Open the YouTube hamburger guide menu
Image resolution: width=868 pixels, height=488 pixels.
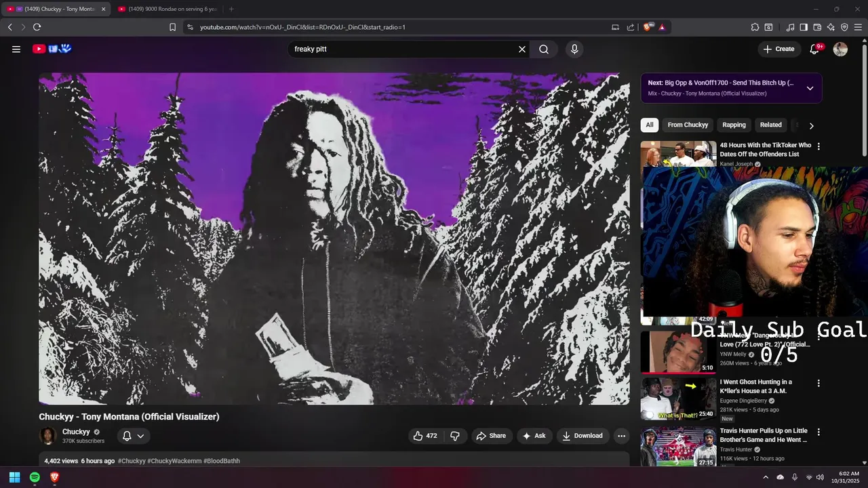click(16, 49)
